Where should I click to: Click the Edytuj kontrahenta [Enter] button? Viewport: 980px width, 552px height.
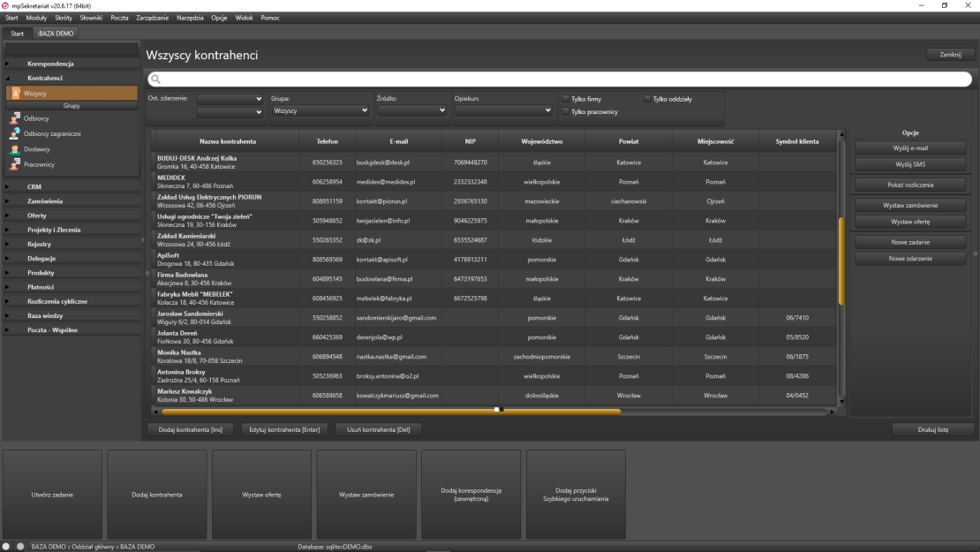pyautogui.click(x=284, y=430)
